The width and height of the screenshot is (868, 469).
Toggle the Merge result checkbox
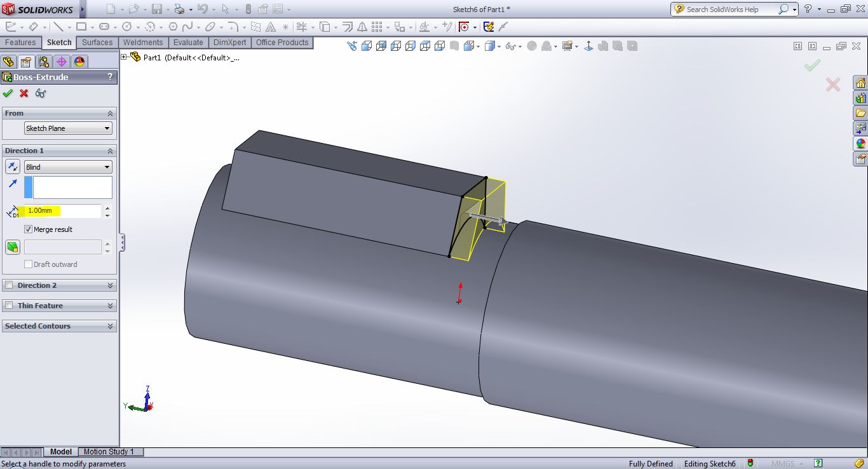(28, 229)
